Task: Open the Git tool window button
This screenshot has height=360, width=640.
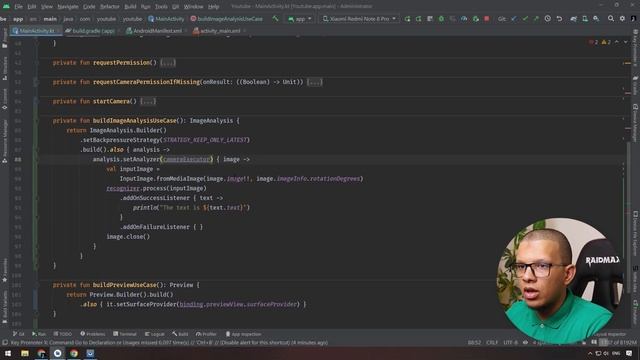Action: [x=19, y=334]
